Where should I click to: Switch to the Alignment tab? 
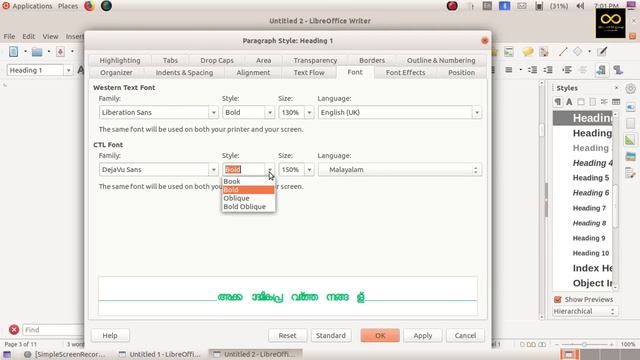point(253,73)
